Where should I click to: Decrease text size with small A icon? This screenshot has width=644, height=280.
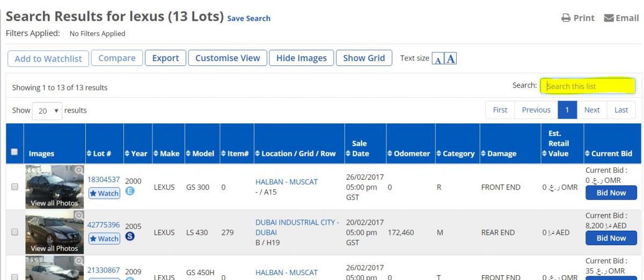(x=437, y=59)
